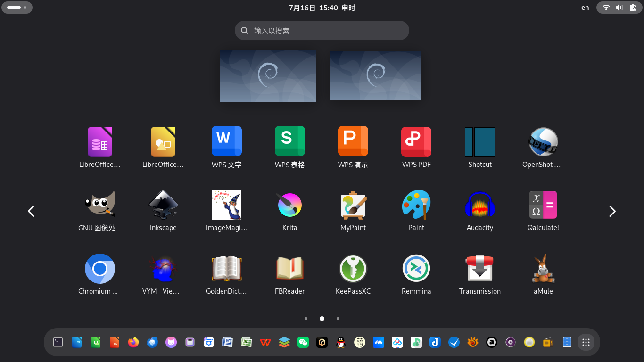Viewport: 644px width, 362px height.
Task: Launch aMule
Action: pyautogui.click(x=543, y=269)
